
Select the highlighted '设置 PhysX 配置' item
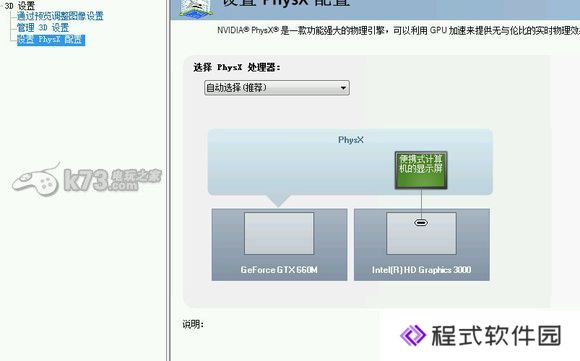(51, 40)
